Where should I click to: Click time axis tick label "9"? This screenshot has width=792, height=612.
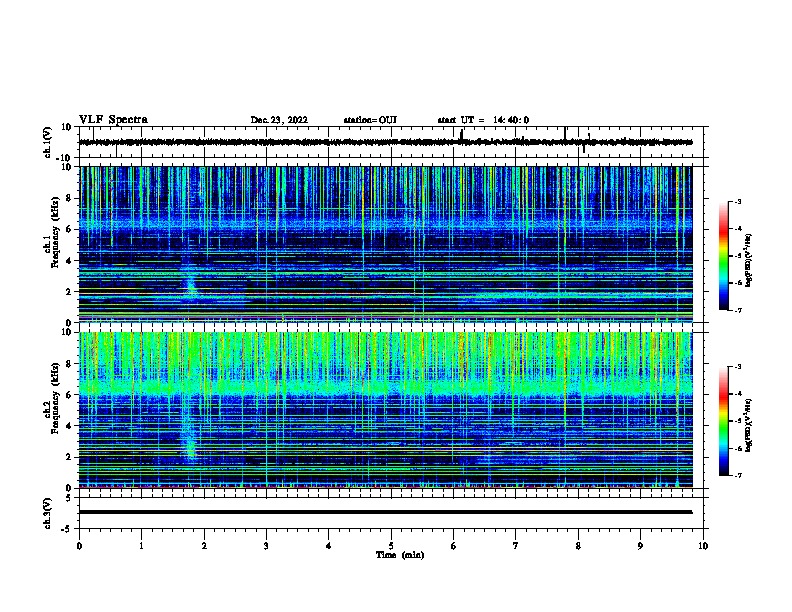click(640, 546)
